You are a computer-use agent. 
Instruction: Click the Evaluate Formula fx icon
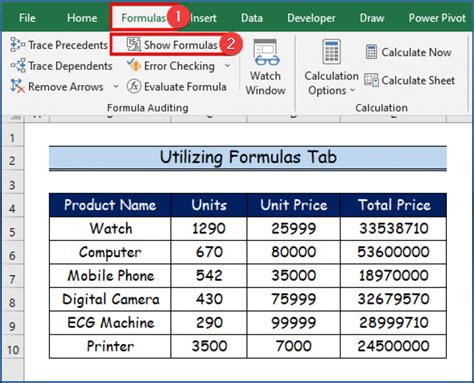134,86
